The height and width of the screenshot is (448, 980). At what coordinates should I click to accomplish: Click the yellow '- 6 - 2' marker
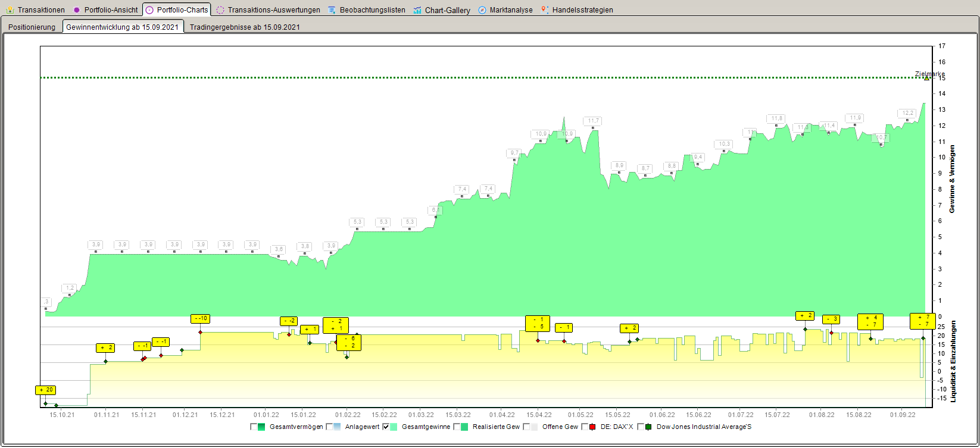click(x=349, y=342)
